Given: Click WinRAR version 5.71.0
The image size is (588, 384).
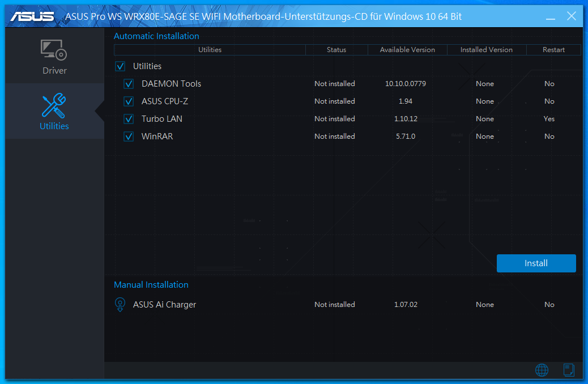Looking at the screenshot, I should tap(406, 136).
